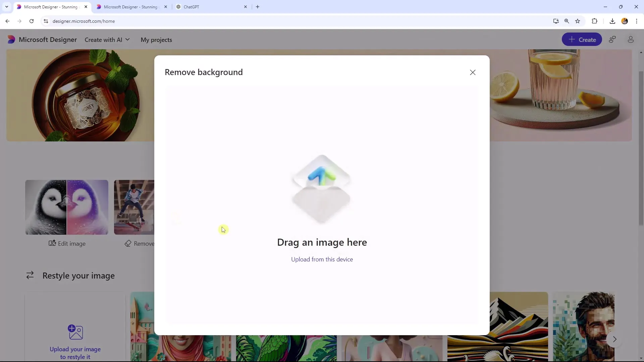This screenshot has height=362, width=644.
Task: Click the green parrot style thumbnail
Action: click(x=286, y=348)
